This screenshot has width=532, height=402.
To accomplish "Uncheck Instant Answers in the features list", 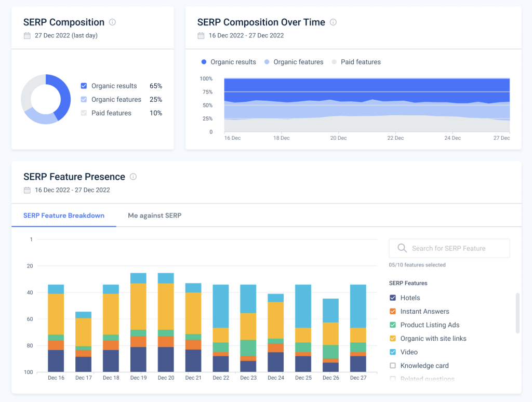I will click(x=393, y=311).
